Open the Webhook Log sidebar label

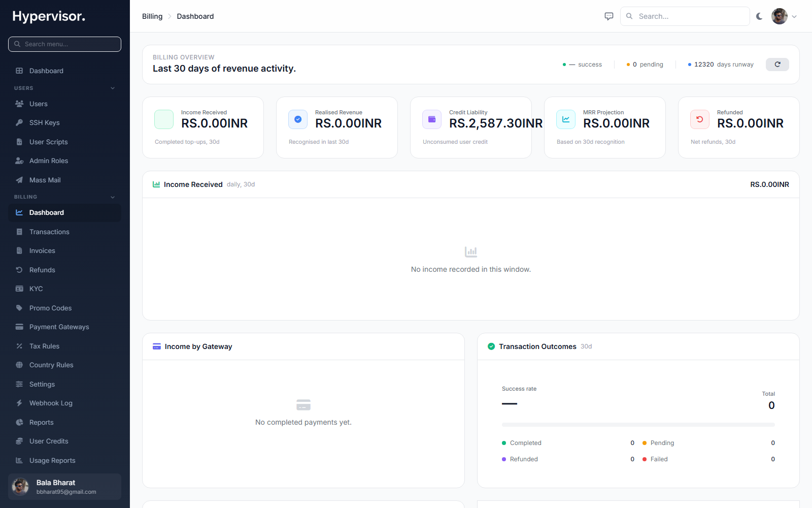pos(51,403)
